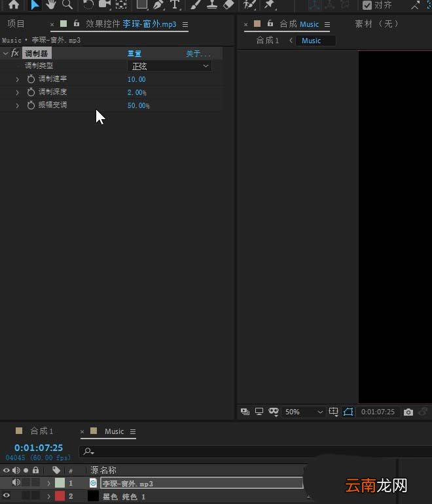Image resolution: width=432 pixels, height=504 pixels.
Task: Hide layer 2 黑色 纯色 1 eye
Action: click(6, 495)
